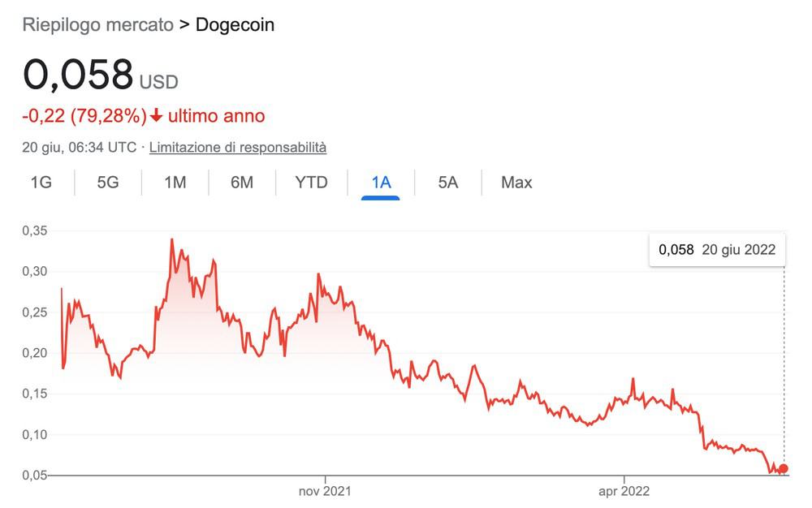Select the 5G time range tab

108,182
